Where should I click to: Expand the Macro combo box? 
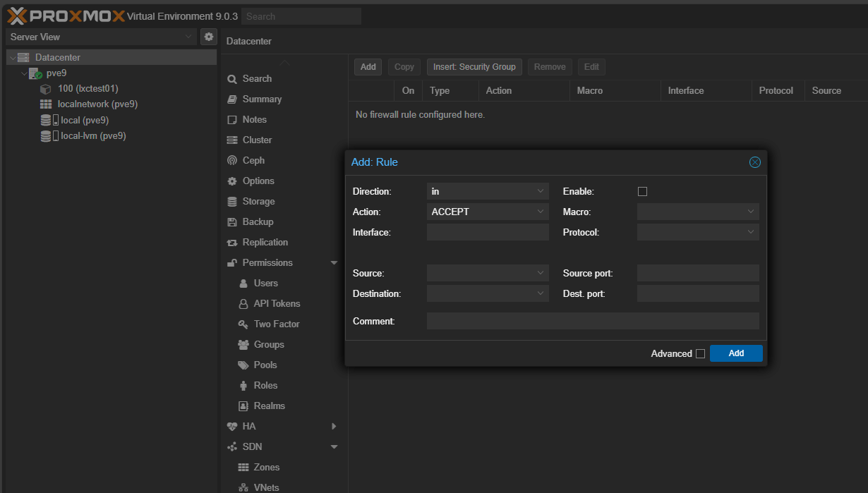click(751, 212)
